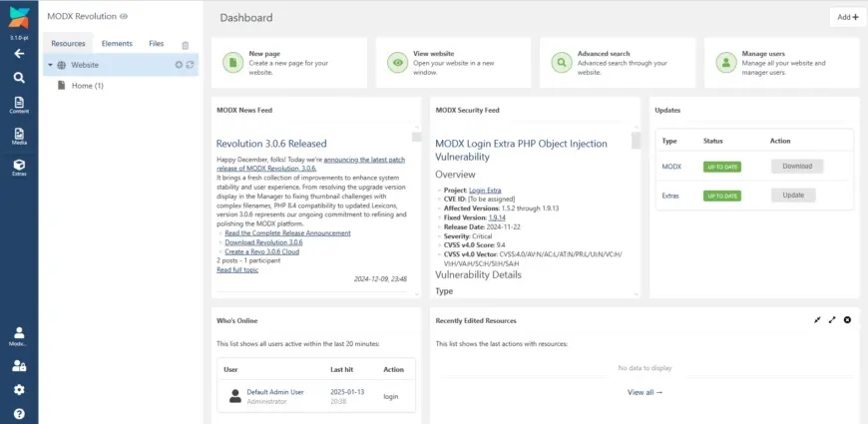The height and width of the screenshot is (424, 868).
Task: Open the Content menu in sidebar
Action: [x=19, y=105]
